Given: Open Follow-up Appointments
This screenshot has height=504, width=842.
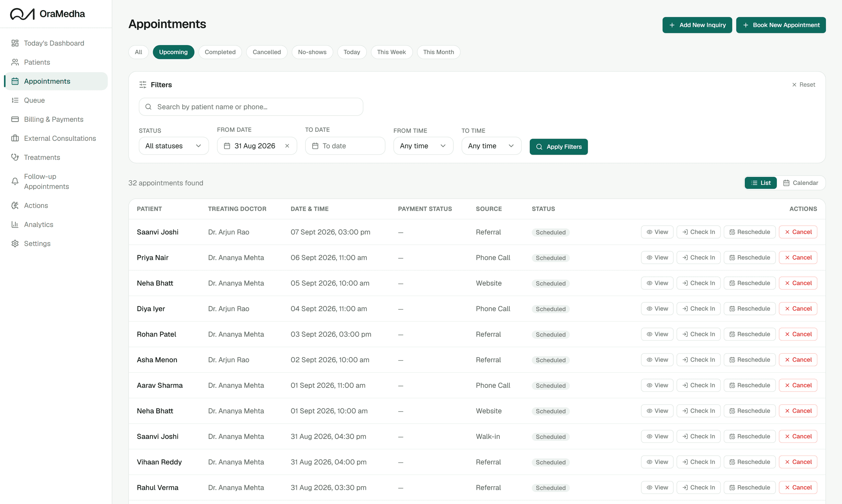Looking at the screenshot, I should coord(56,181).
